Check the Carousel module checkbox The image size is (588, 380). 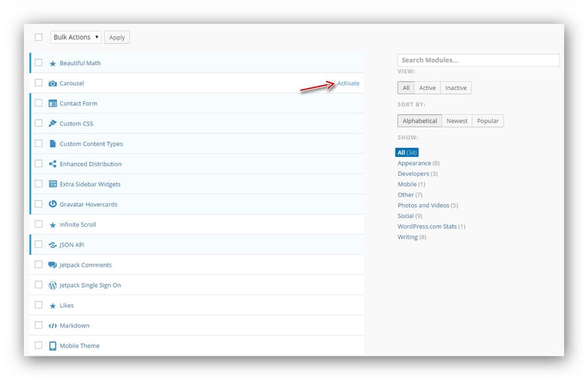[39, 82]
